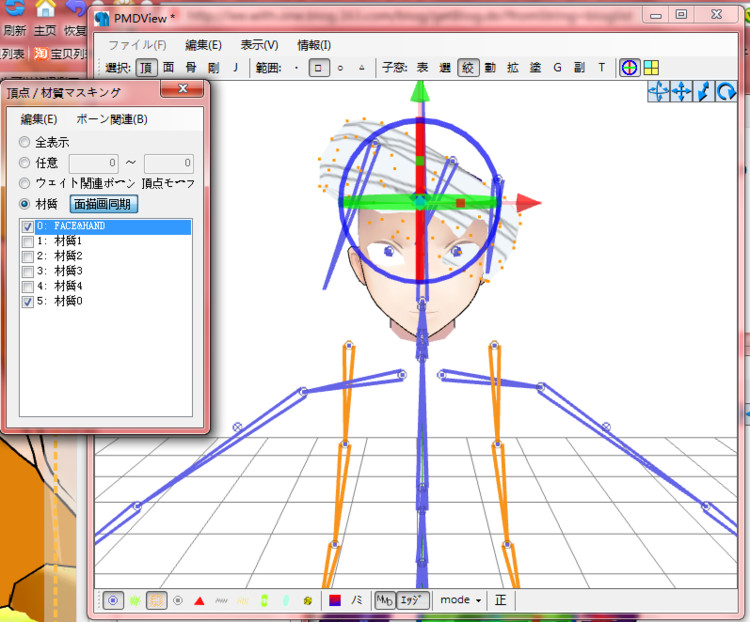Open the mode dropdown
The width and height of the screenshot is (750, 622).
click(461, 600)
